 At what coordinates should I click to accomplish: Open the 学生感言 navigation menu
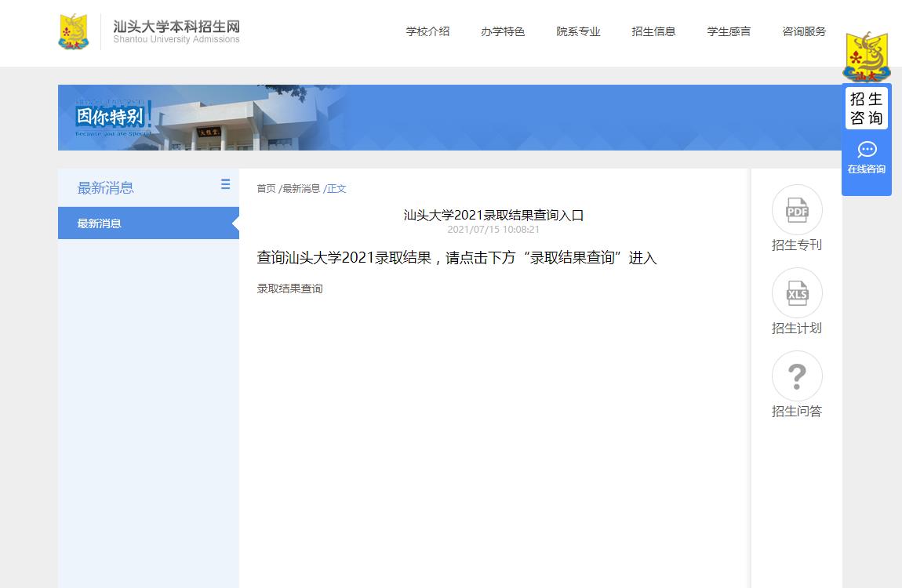coord(729,31)
